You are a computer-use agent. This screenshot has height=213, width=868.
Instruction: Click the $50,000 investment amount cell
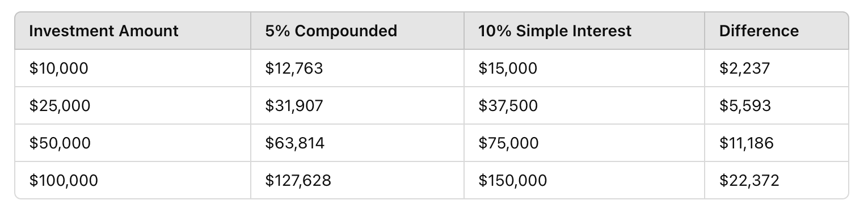click(x=133, y=143)
